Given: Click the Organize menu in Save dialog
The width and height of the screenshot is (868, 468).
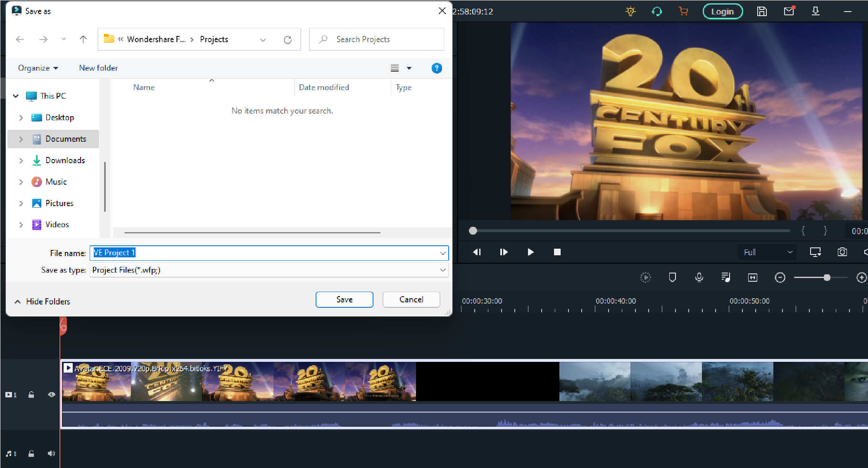Looking at the screenshot, I should (38, 67).
